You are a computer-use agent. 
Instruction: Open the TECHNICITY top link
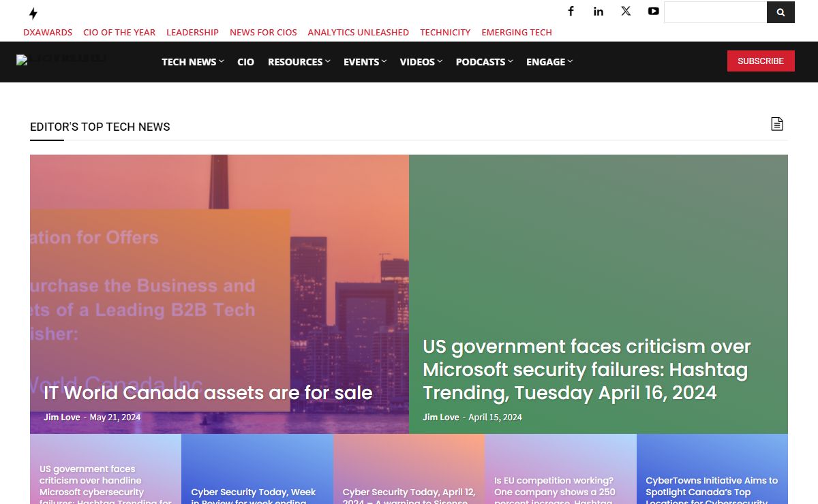pyautogui.click(x=445, y=32)
